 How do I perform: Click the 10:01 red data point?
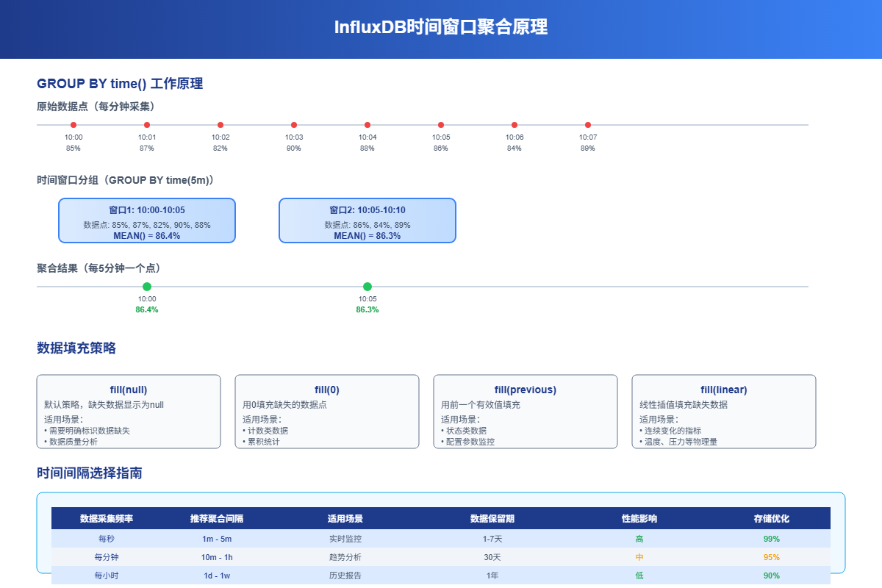click(147, 125)
